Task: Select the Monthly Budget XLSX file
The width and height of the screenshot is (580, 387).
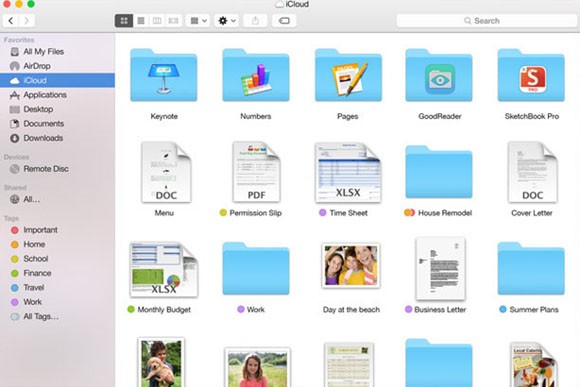Action: [x=164, y=269]
